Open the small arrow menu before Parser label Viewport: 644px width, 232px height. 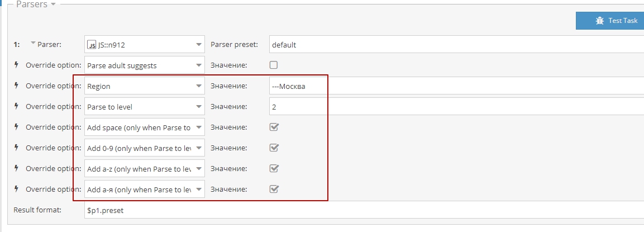(33, 43)
